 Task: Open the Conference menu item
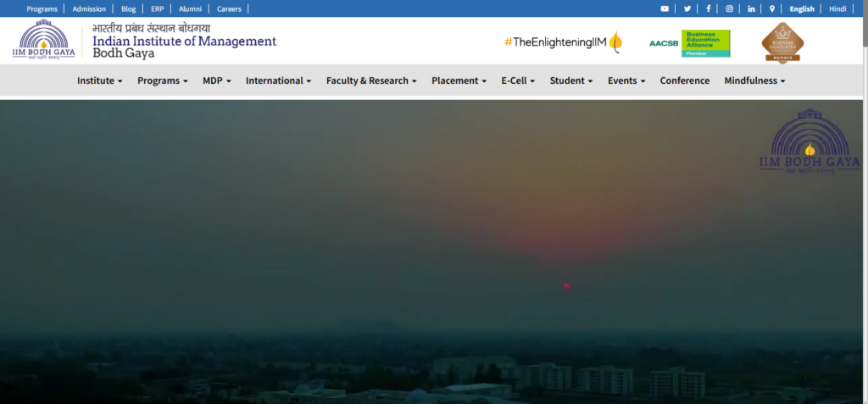pos(684,80)
